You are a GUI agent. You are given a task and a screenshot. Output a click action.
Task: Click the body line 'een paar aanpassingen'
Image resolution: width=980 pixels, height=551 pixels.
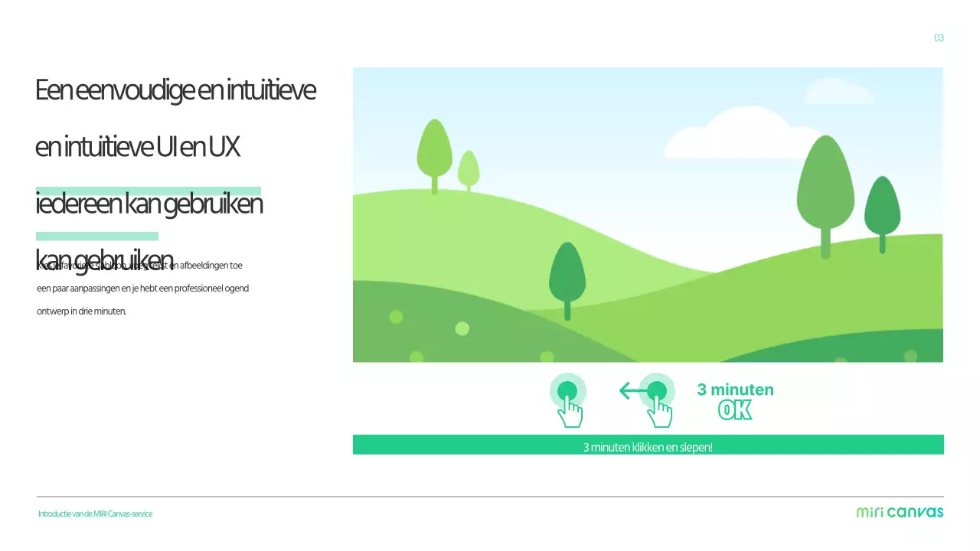pos(142,289)
